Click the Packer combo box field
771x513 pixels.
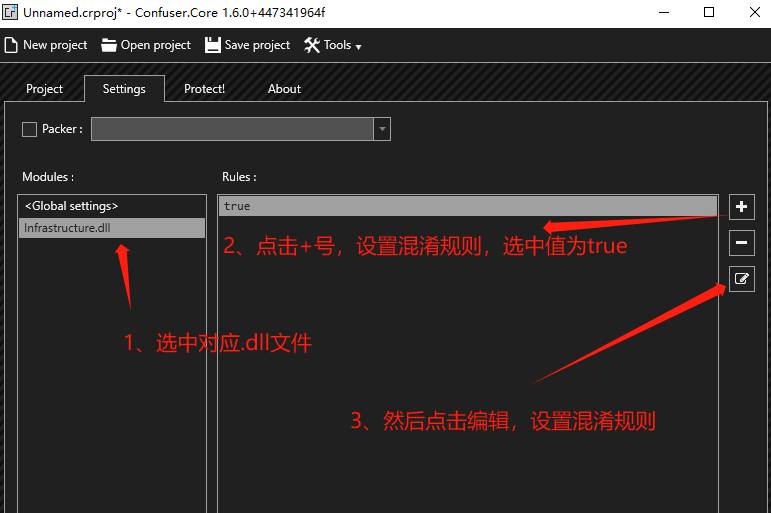click(x=232, y=129)
